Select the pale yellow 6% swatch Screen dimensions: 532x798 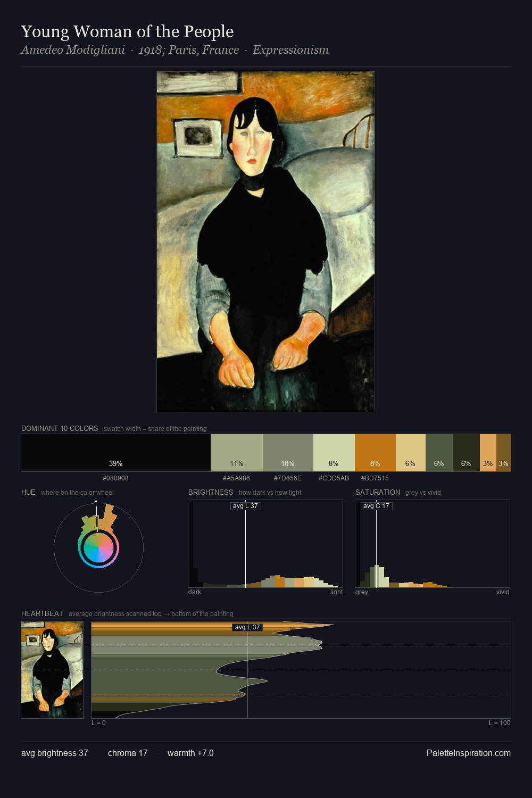(411, 453)
